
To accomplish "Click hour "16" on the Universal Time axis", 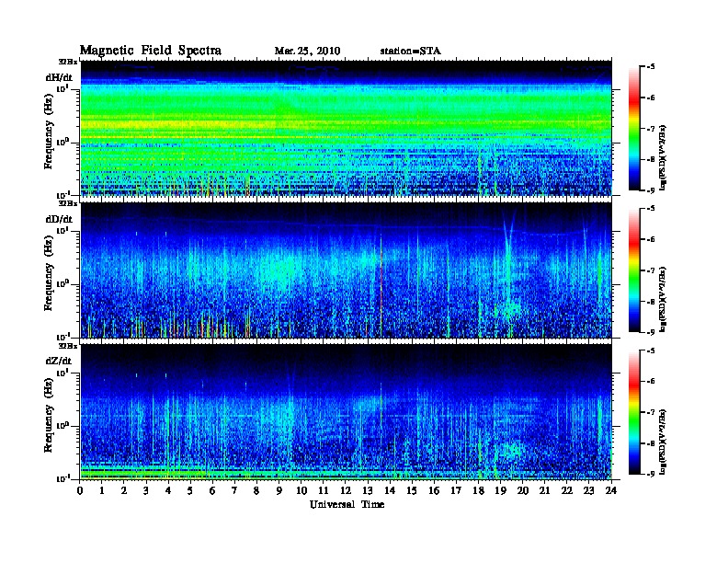I will [x=434, y=490].
